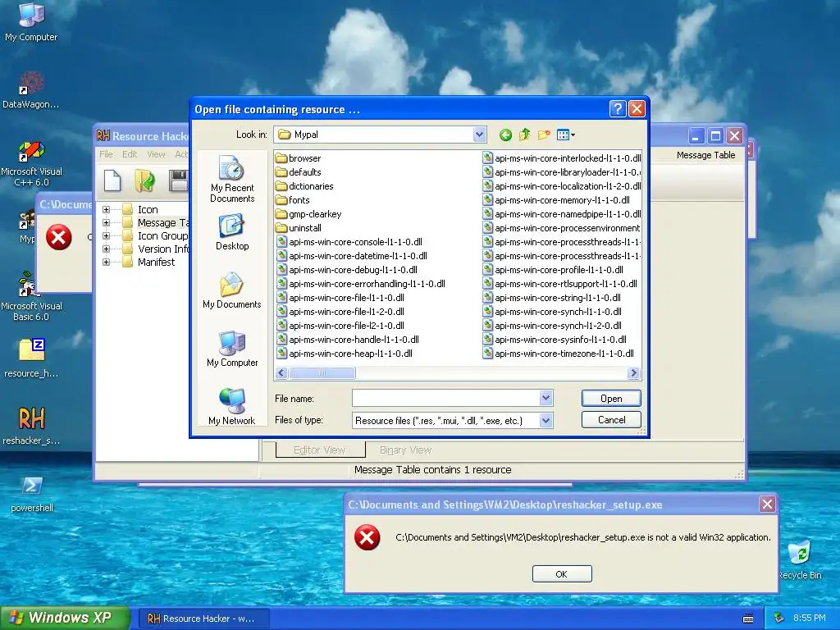
Task: Select Microsoft Visual Basic 6.0 desktop icon
Action: [31, 297]
